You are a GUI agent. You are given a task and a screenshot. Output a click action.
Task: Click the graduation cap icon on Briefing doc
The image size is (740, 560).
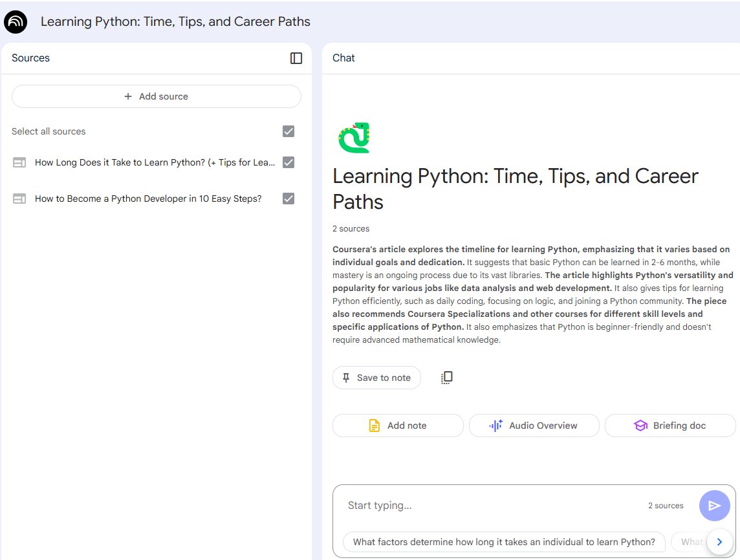coord(640,425)
